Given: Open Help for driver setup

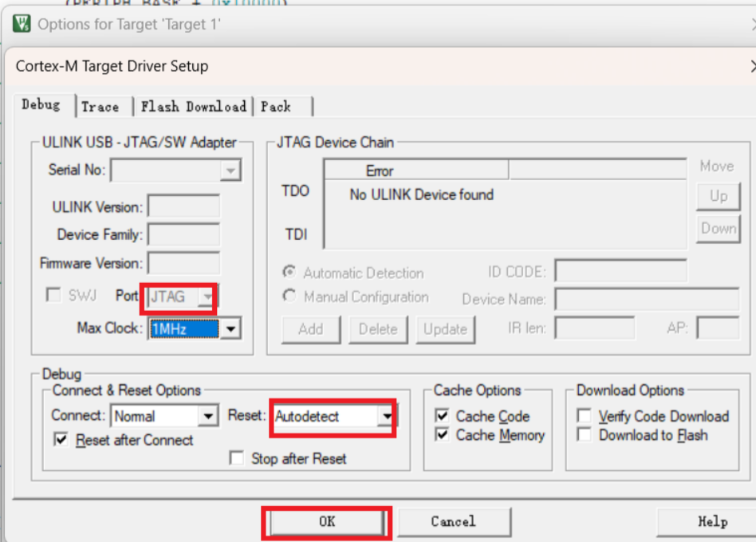Looking at the screenshot, I should click(x=707, y=522).
